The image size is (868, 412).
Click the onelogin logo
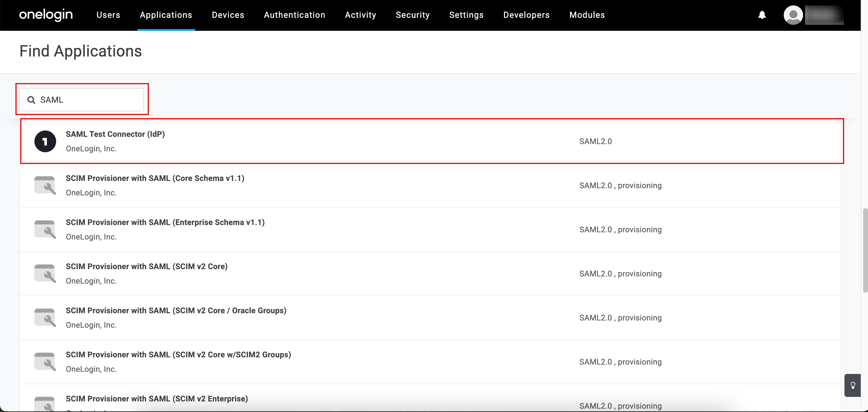click(x=46, y=15)
